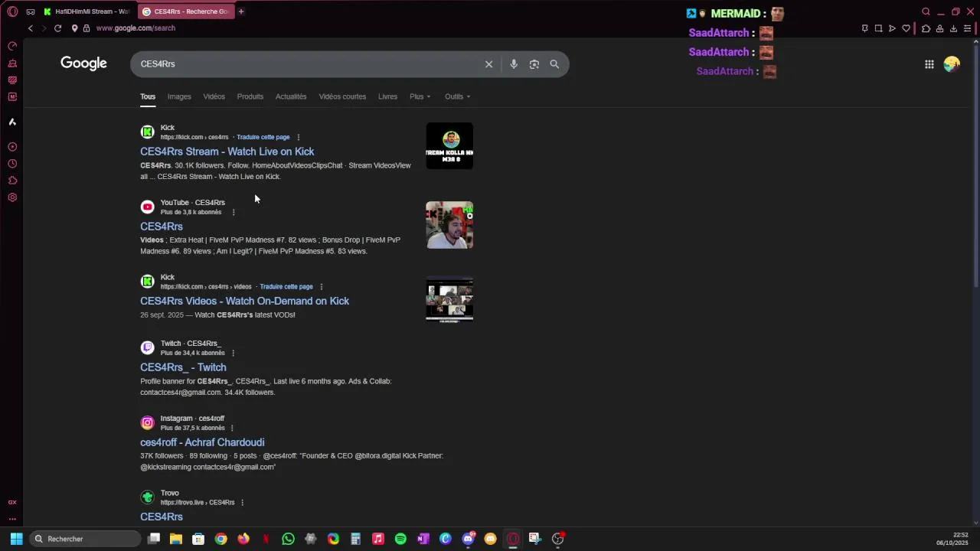980x551 pixels.
Task: Select the Vidéos courtes filter
Action: pos(342,96)
